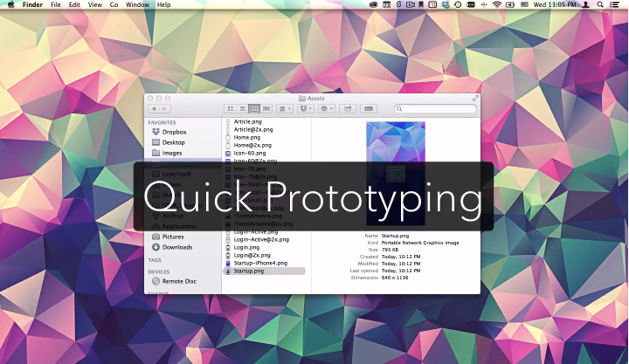
Task: Go back in Finder navigation
Action: point(154,108)
